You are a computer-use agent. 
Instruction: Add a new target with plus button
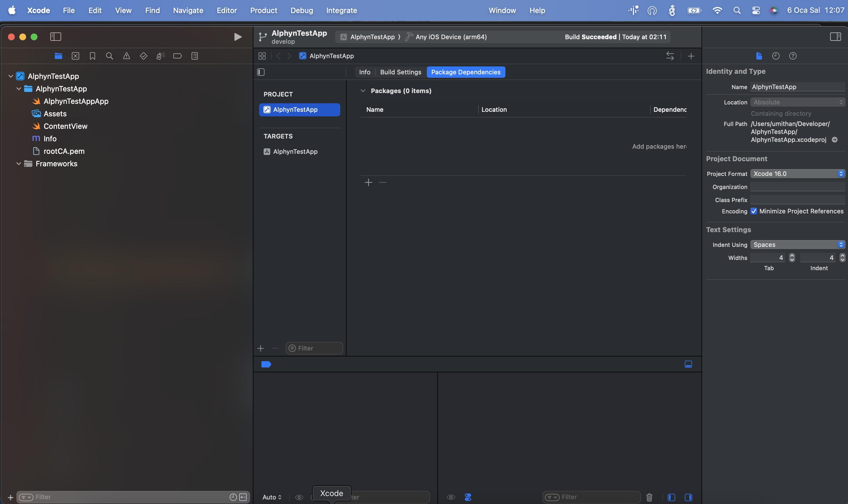point(261,348)
